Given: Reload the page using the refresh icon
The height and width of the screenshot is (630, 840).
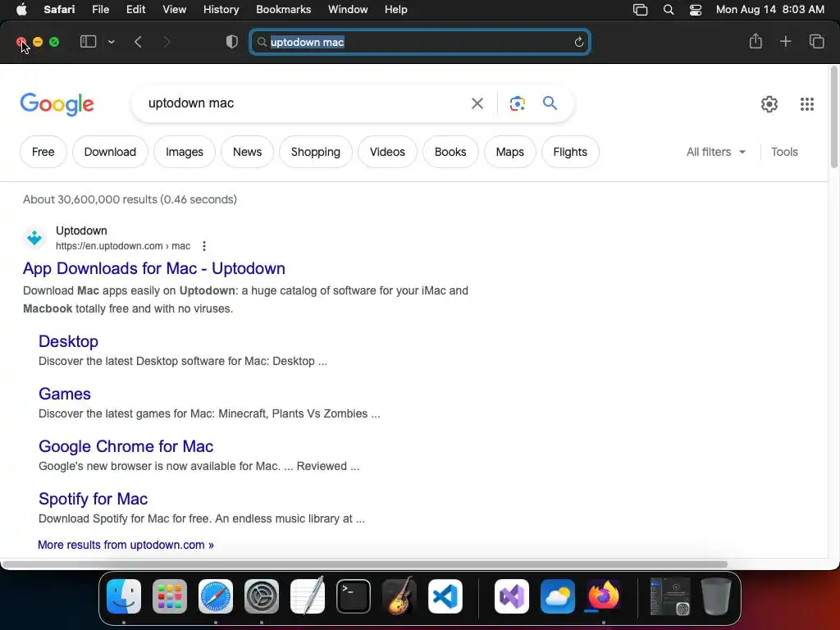Looking at the screenshot, I should point(578,42).
